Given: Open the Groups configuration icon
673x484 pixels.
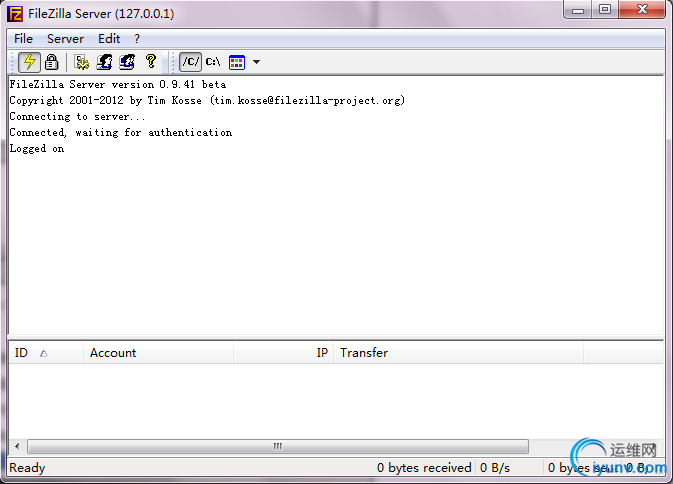Looking at the screenshot, I should [127, 62].
